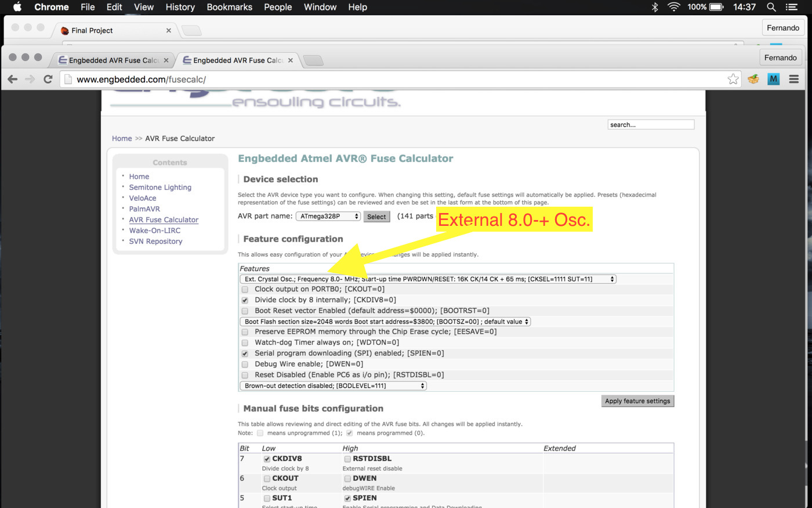Bookmark this page with the star icon
812x508 pixels.
[733, 79]
